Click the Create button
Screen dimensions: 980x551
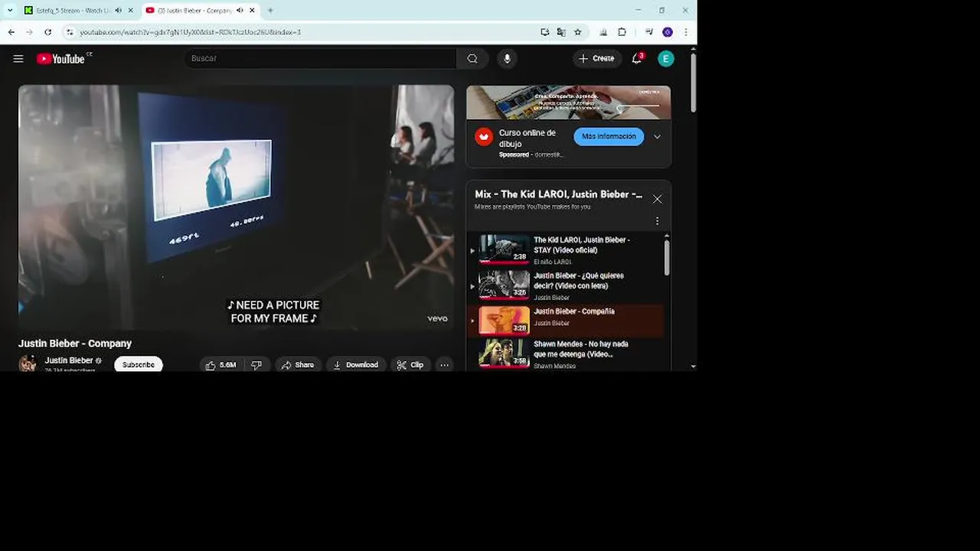(x=597, y=59)
